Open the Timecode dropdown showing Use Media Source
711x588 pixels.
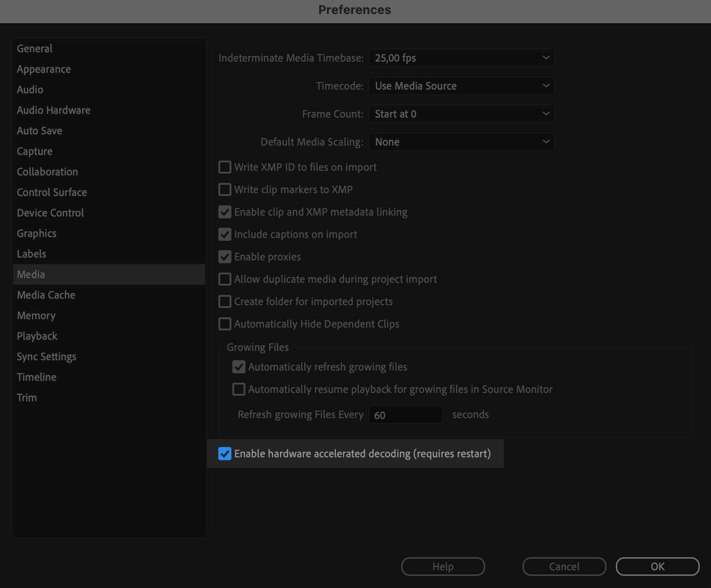click(x=461, y=86)
